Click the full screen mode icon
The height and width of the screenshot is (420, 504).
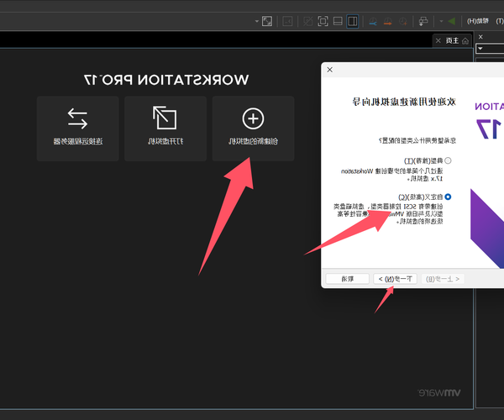323,21
